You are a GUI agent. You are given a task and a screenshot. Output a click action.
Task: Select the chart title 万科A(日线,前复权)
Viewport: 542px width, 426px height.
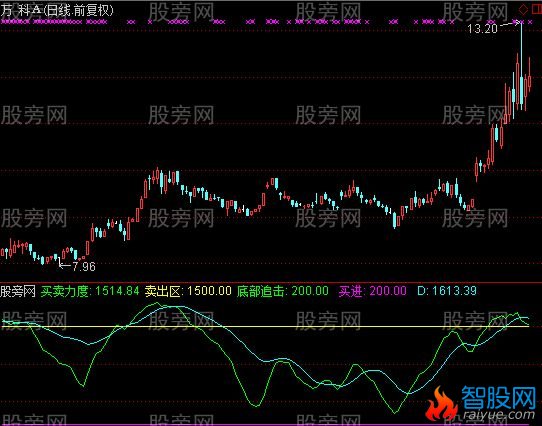point(57,10)
